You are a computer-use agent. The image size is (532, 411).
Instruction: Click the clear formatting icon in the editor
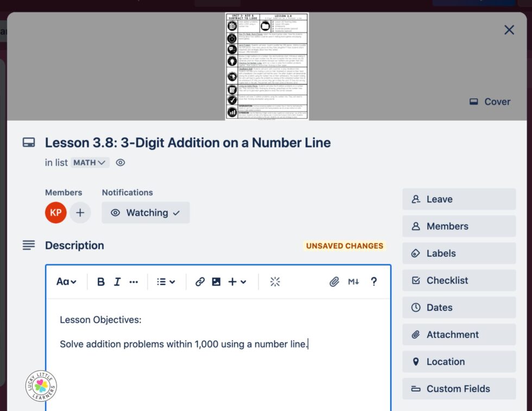pyautogui.click(x=275, y=282)
